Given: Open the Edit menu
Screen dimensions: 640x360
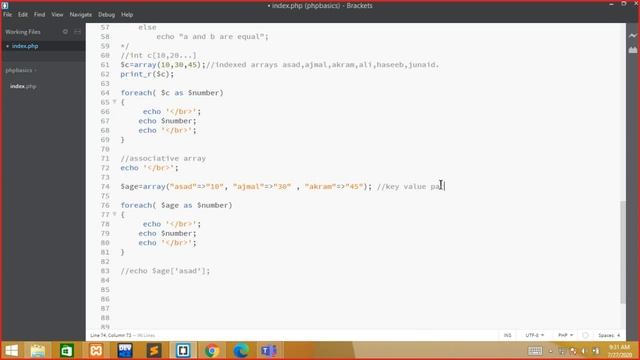Looking at the screenshot, I should (x=22, y=14).
